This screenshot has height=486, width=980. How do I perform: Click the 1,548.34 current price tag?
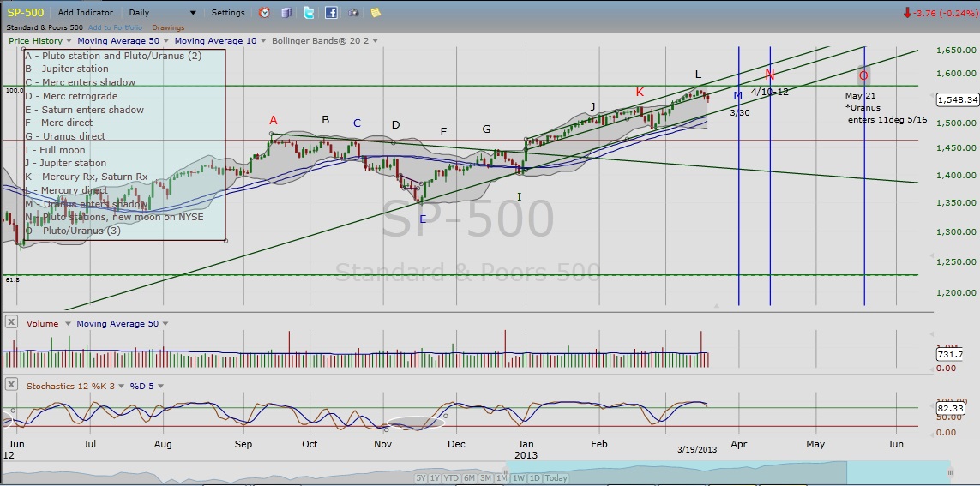point(958,99)
